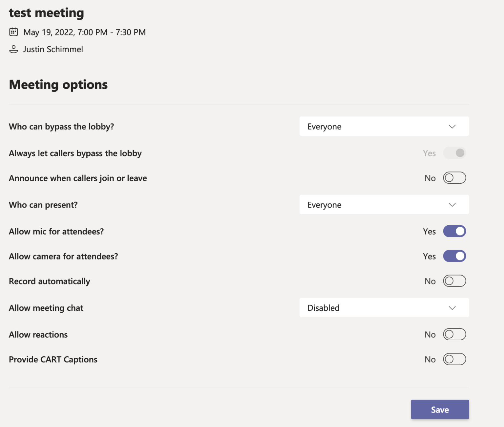
Task: Disable 'Allow mic for attendees?'
Action: [x=454, y=231]
